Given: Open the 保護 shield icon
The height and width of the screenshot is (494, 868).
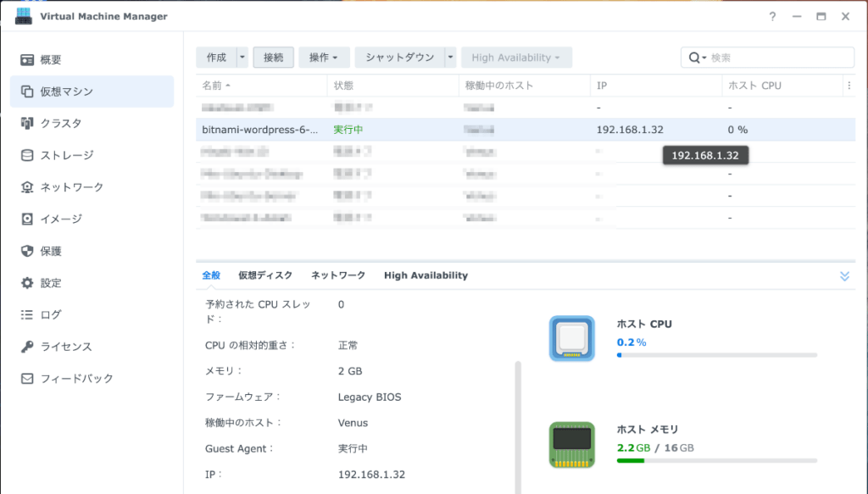Looking at the screenshot, I should click(26, 251).
